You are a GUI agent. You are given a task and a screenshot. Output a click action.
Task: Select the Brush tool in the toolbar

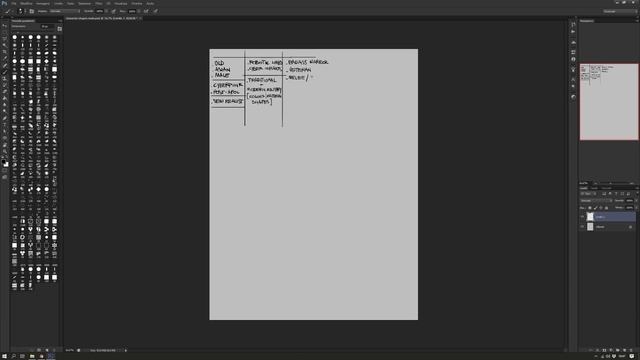(x=4, y=72)
